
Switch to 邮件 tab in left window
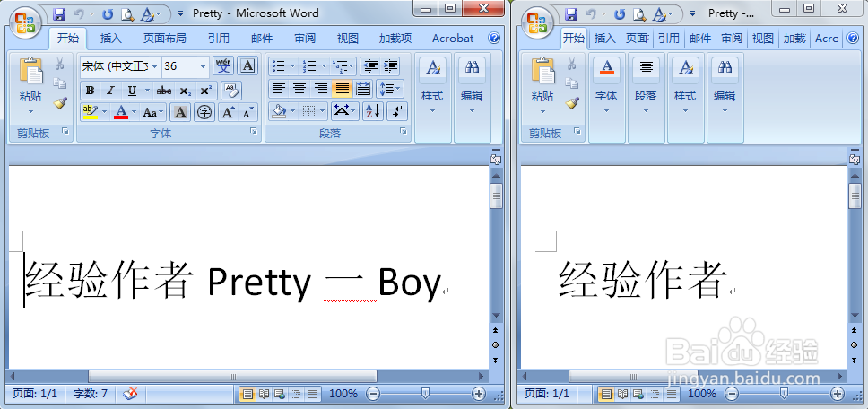point(262,39)
